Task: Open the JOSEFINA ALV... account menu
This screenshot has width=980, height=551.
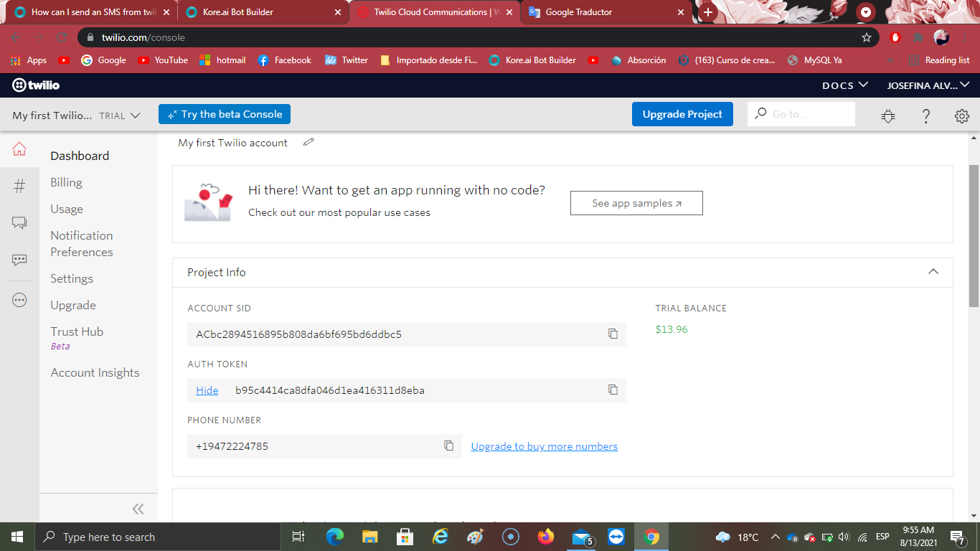Action: pyautogui.click(x=928, y=85)
